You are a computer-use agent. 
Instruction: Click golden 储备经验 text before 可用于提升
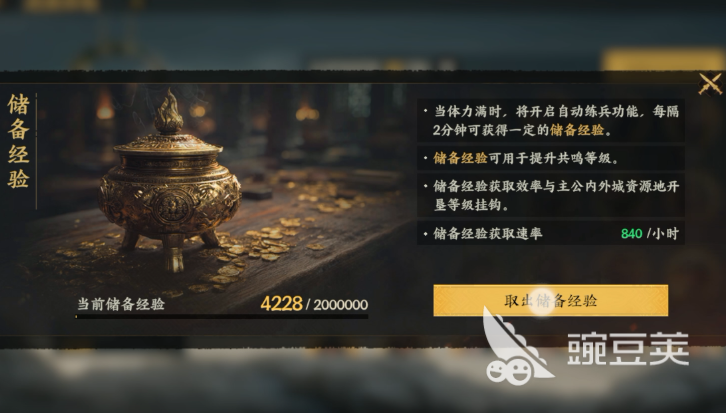click(460, 158)
